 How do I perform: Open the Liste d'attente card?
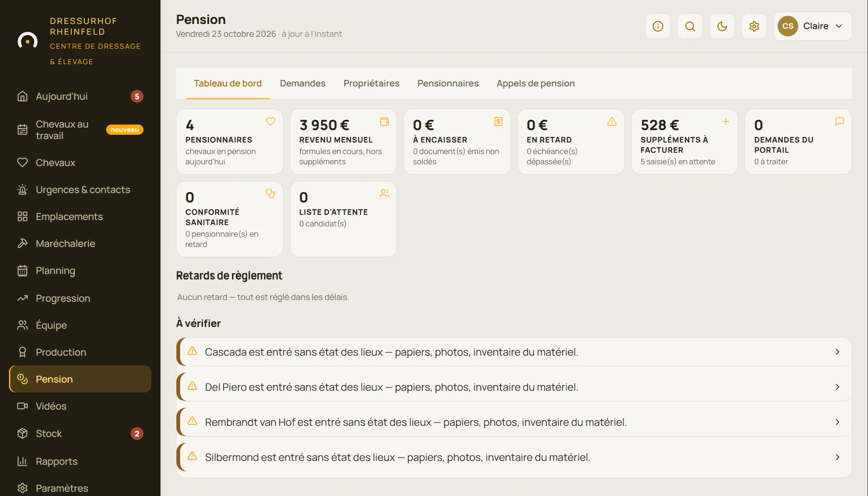pyautogui.click(x=343, y=219)
